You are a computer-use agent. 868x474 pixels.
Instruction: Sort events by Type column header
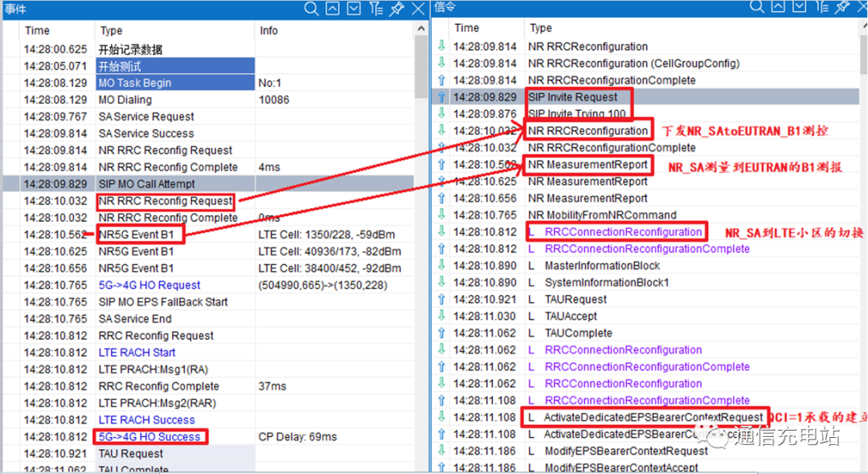[111, 31]
